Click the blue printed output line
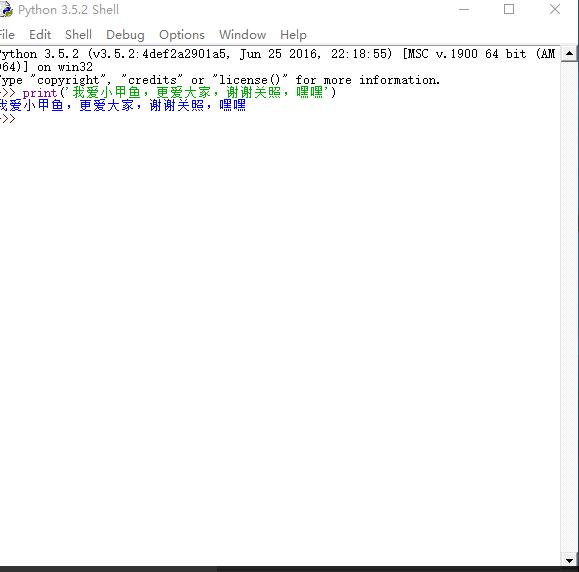579x572 pixels. 123,106
